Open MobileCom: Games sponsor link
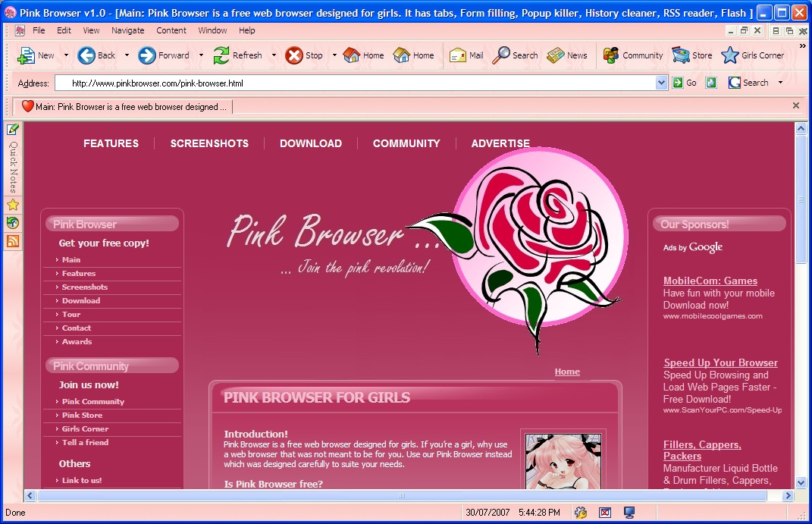 [x=710, y=281]
